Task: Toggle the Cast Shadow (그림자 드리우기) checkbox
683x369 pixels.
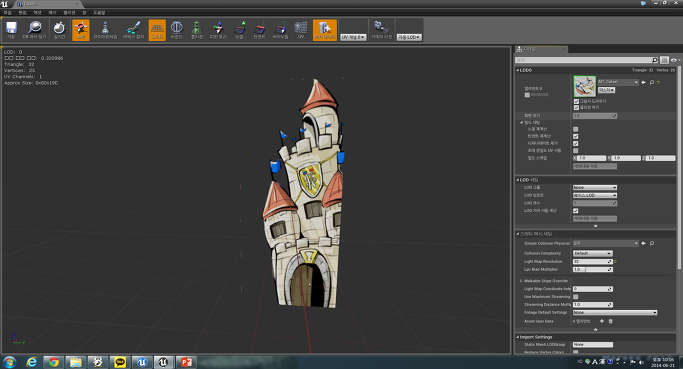Action: pos(576,101)
